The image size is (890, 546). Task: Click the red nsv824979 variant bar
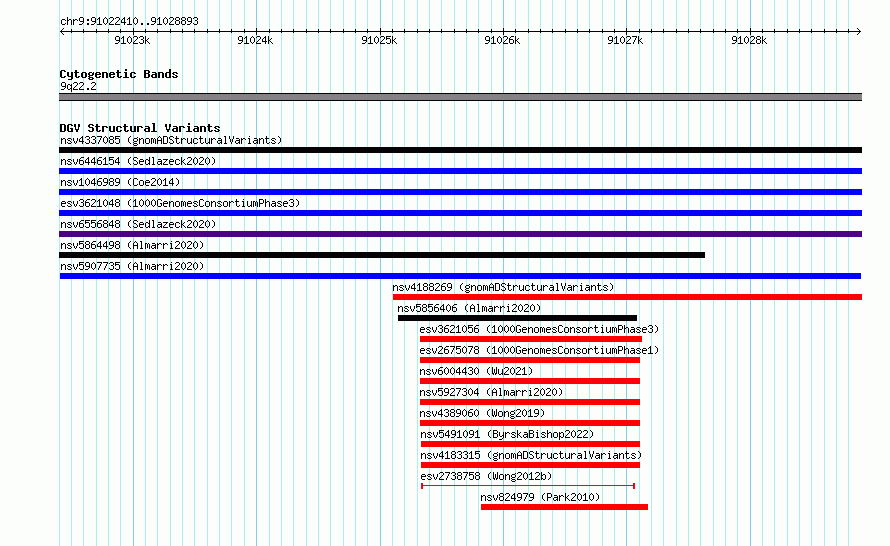[x=564, y=507]
